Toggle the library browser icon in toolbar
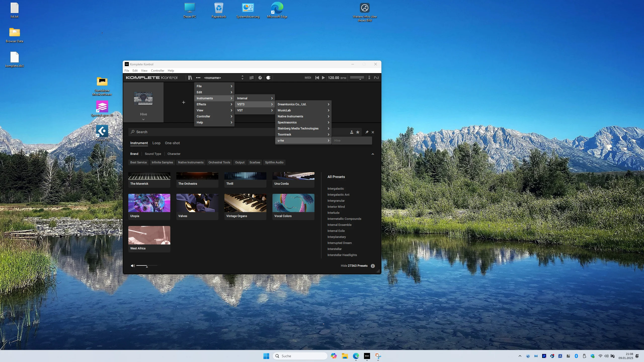644x362 pixels. 190,78
